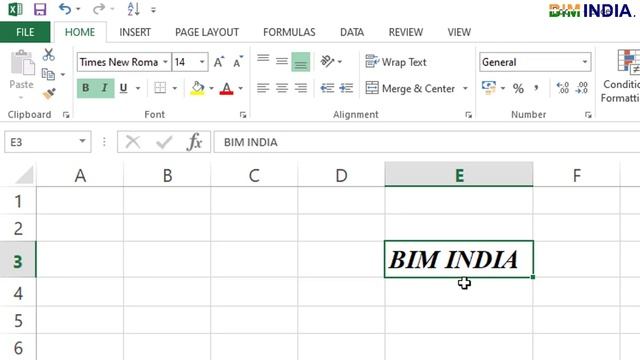Apply the yellow fill color

pyautogui.click(x=198, y=88)
